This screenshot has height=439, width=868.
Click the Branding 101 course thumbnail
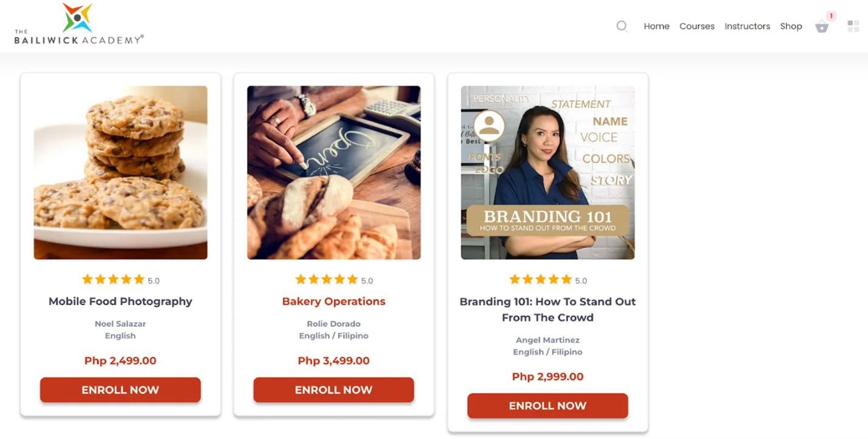point(548,172)
